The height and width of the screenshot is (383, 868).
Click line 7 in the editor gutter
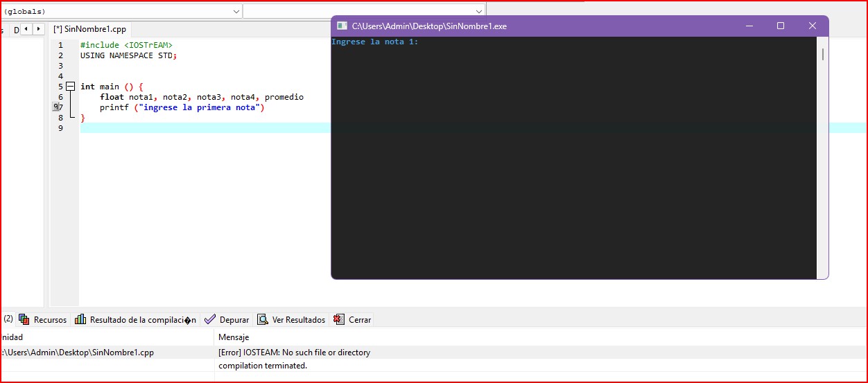click(60, 107)
